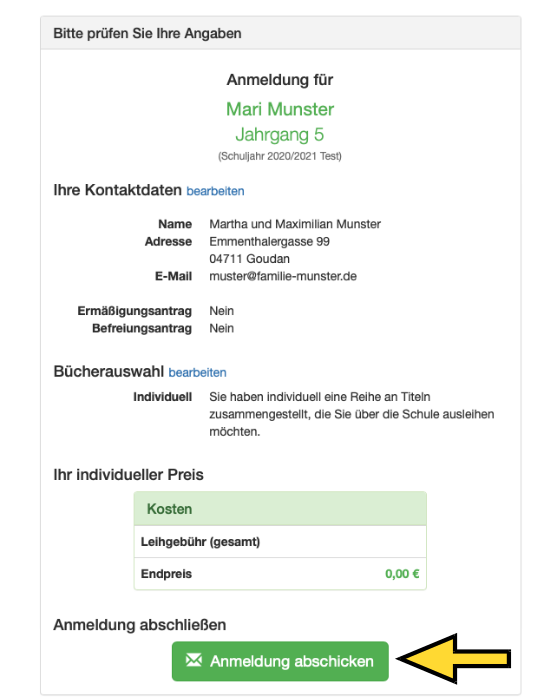557x697 pixels.
Task: Edit contact data via bearbeiten link
Action: coord(215,191)
